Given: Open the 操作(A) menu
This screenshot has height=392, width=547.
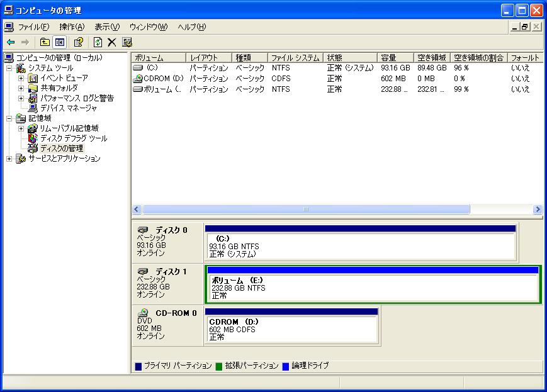Looking at the screenshot, I should point(71,27).
